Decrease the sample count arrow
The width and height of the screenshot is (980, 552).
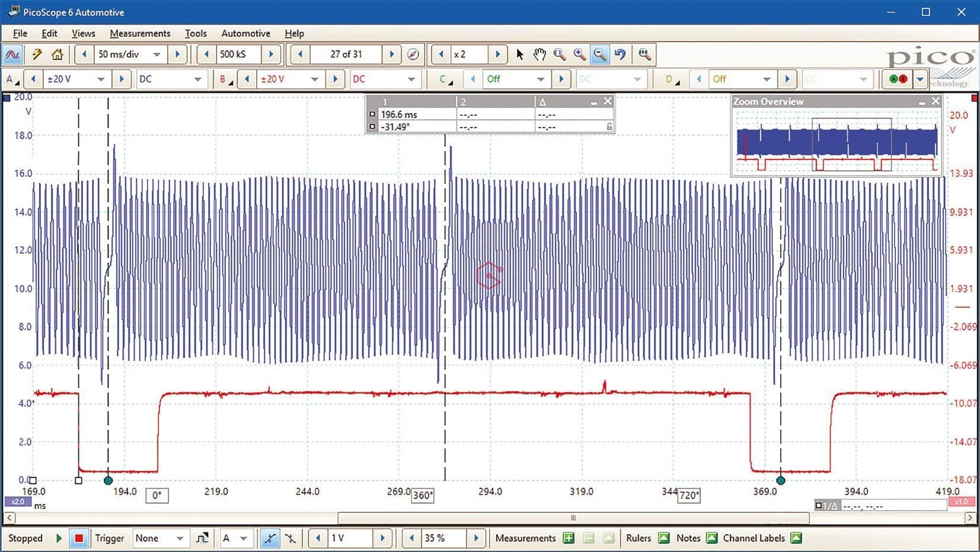coord(206,55)
